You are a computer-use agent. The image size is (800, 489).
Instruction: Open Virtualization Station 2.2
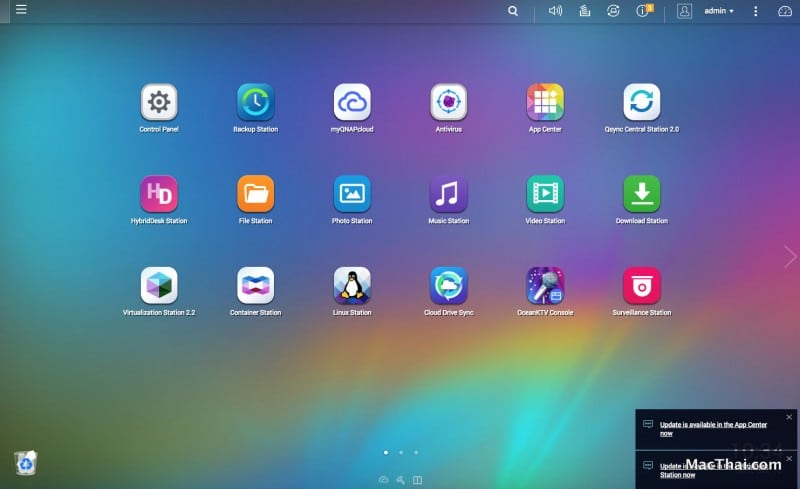coord(159,285)
